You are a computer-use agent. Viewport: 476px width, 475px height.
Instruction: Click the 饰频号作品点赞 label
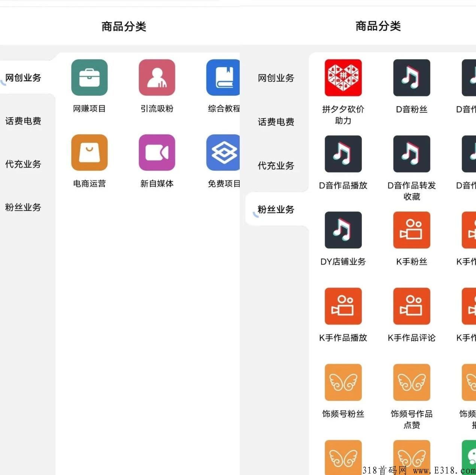click(x=412, y=419)
